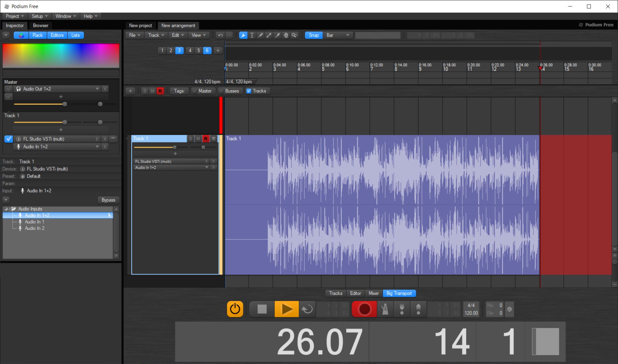Select the hand scroll tool
Image resolution: width=618 pixels, height=364 pixels.
[x=286, y=35]
